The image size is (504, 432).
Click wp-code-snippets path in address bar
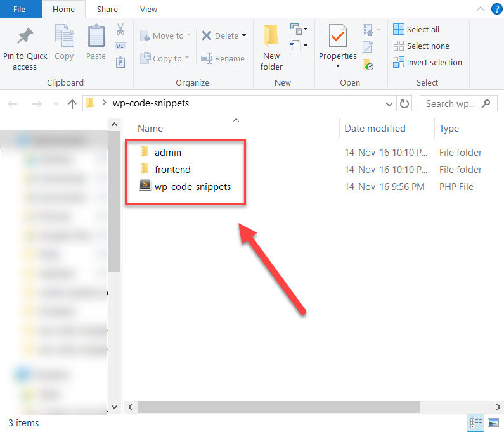coord(151,103)
